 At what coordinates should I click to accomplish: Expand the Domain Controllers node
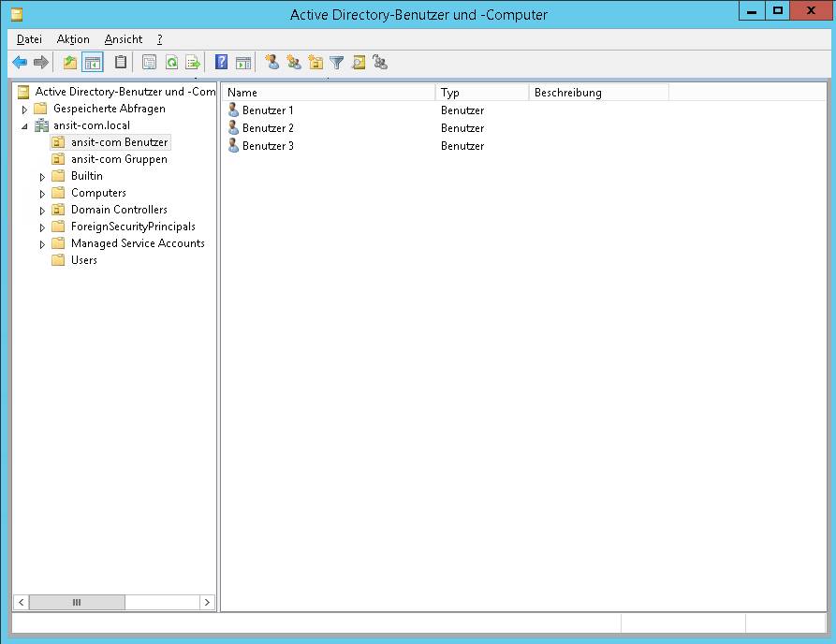[42, 211]
